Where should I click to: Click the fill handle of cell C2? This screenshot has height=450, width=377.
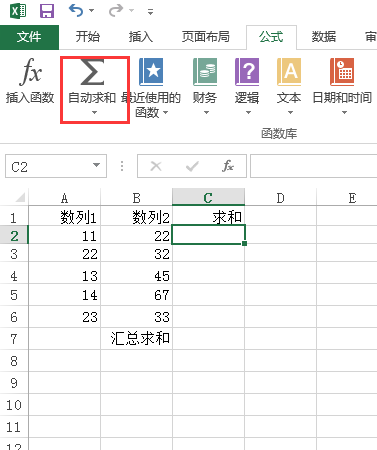(245, 244)
